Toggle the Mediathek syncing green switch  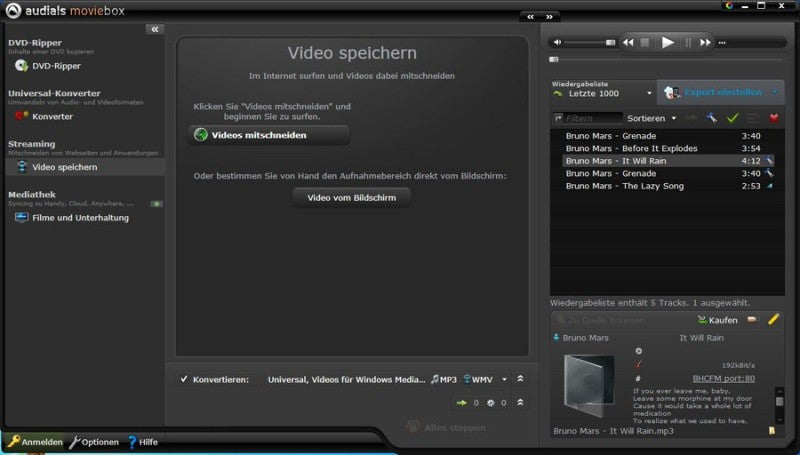click(156, 204)
